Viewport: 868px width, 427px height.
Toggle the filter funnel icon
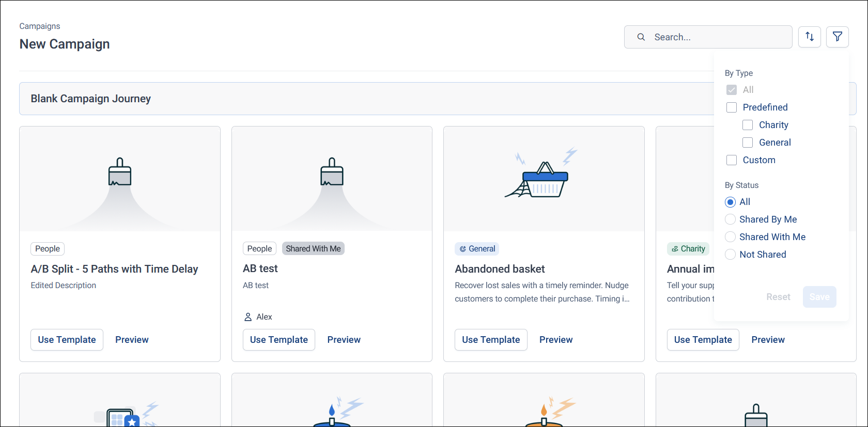838,37
